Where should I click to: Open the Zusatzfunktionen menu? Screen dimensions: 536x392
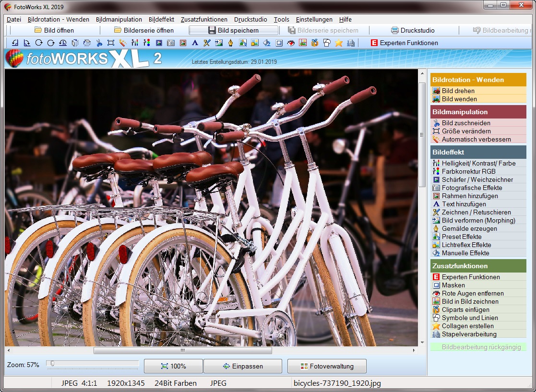click(204, 20)
